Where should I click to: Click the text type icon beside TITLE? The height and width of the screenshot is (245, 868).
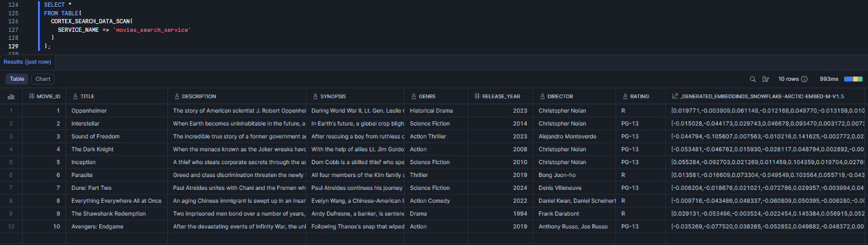75,96
